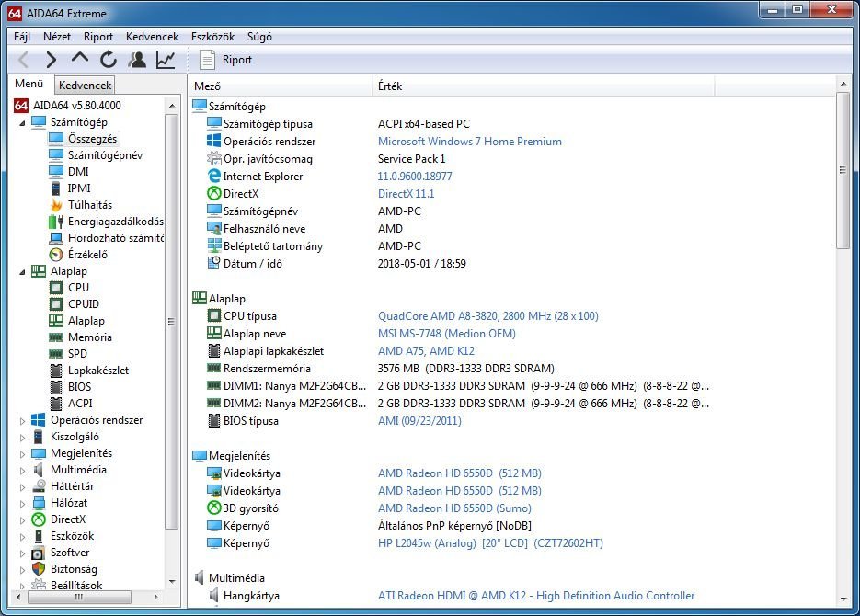The height and width of the screenshot is (616, 860).
Task: Click the DirectX Xbox icon in tree
Action: (x=39, y=519)
